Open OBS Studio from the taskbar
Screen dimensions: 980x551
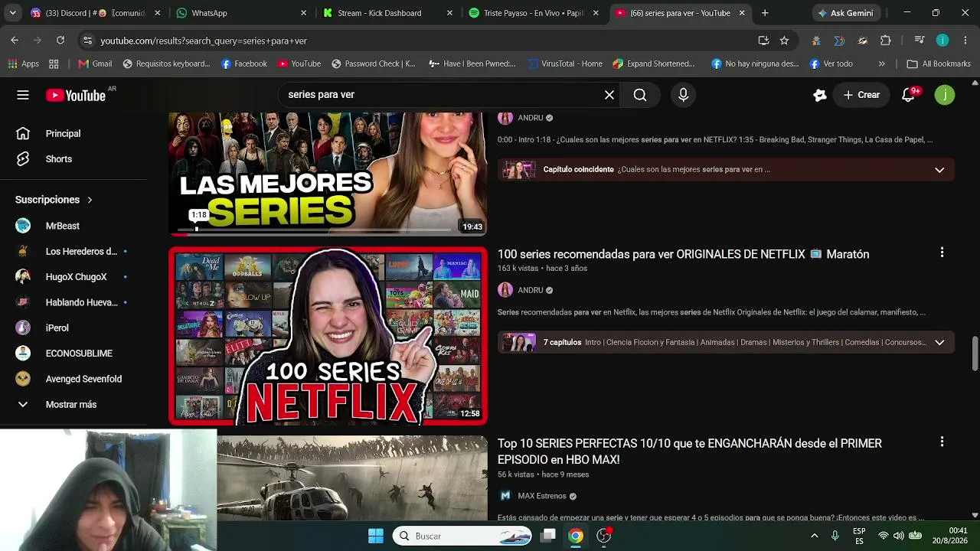click(x=604, y=536)
